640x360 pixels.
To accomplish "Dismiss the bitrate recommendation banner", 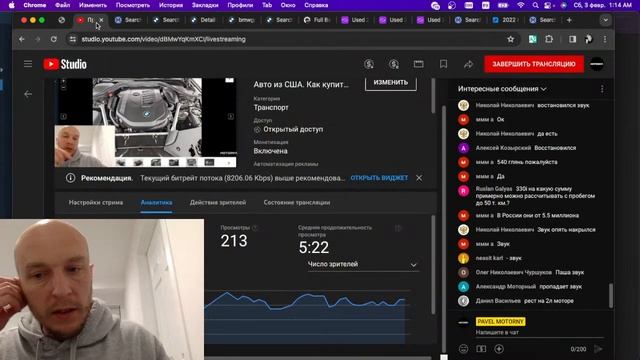I will 419,178.
